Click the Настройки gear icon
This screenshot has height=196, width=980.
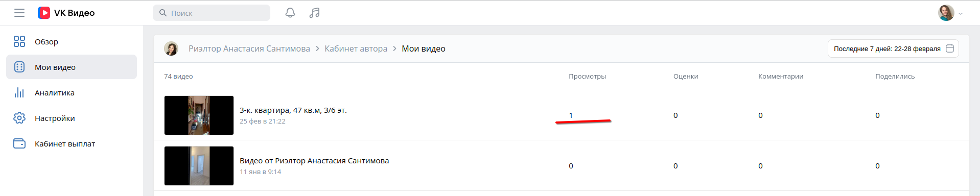pos(19,118)
